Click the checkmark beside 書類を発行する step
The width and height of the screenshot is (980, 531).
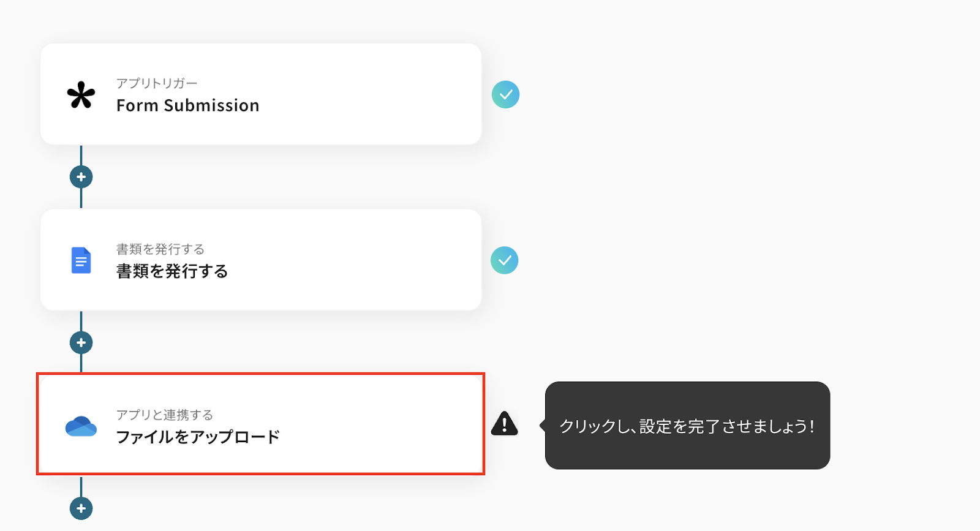click(x=504, y=260)
